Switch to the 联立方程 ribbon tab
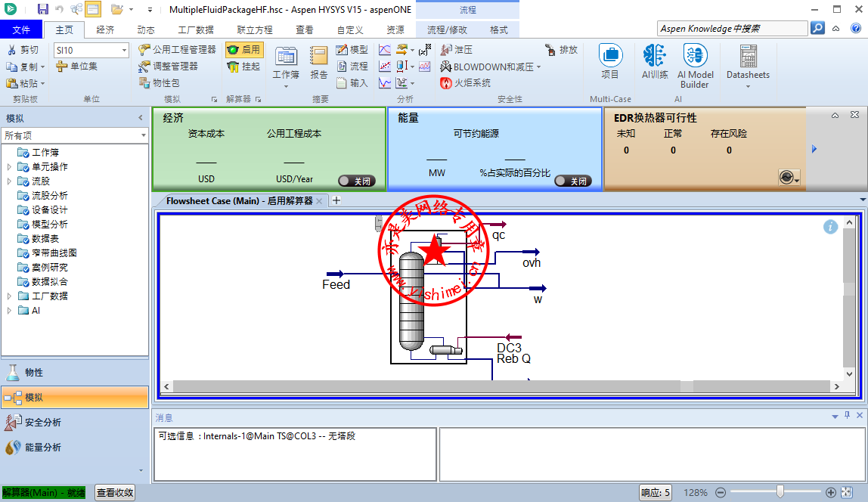The image size is (868, 502). tap(255, 30)
